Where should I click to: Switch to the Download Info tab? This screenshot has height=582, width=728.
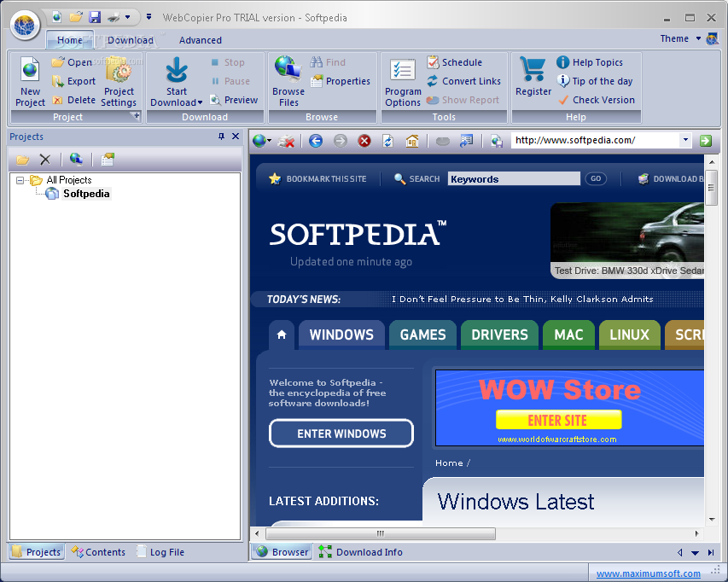(x=360, y=552)
